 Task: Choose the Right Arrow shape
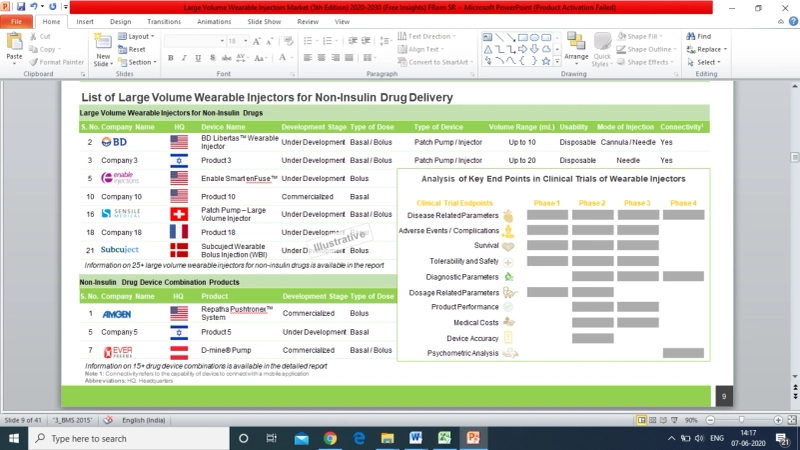522,49
